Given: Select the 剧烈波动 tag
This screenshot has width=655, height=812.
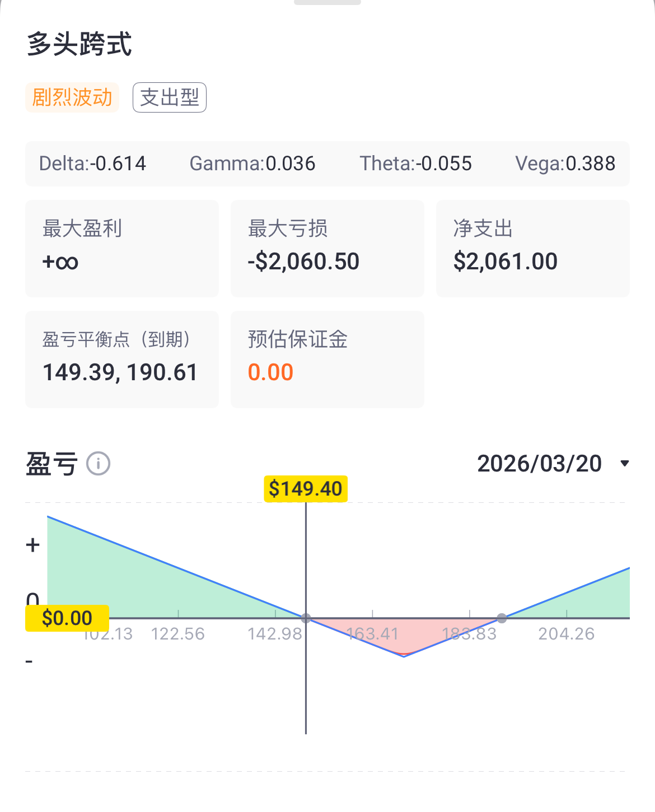Looking at the screenshot, I should [72, 97].
